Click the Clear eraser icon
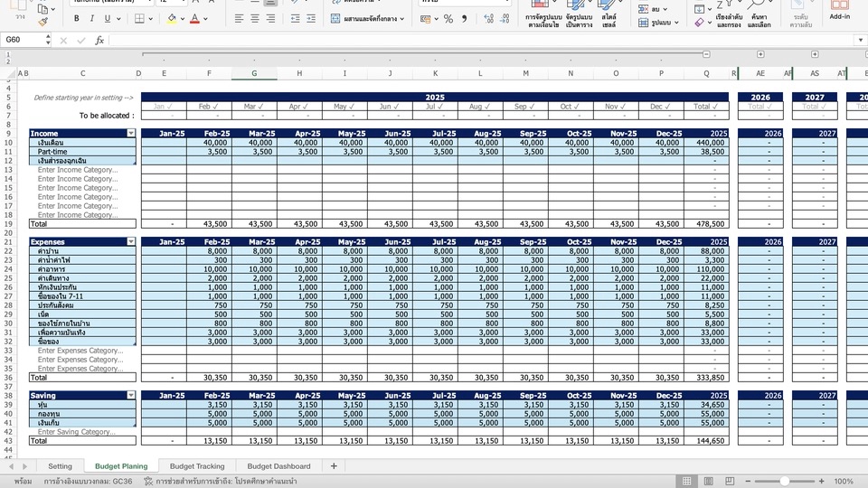This screenshot has height=488, width=868. 699,23
